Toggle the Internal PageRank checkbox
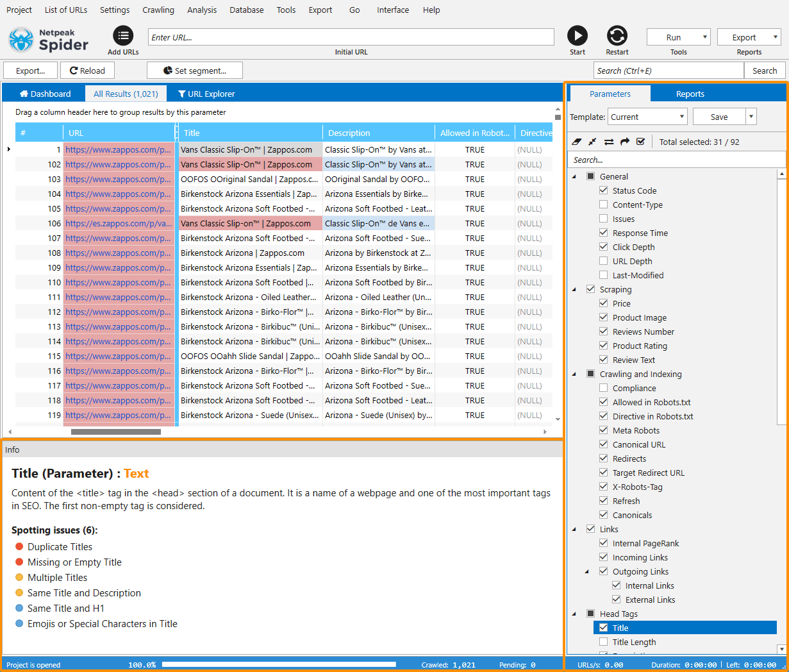789x672 pixels. [x=603, y=543]
